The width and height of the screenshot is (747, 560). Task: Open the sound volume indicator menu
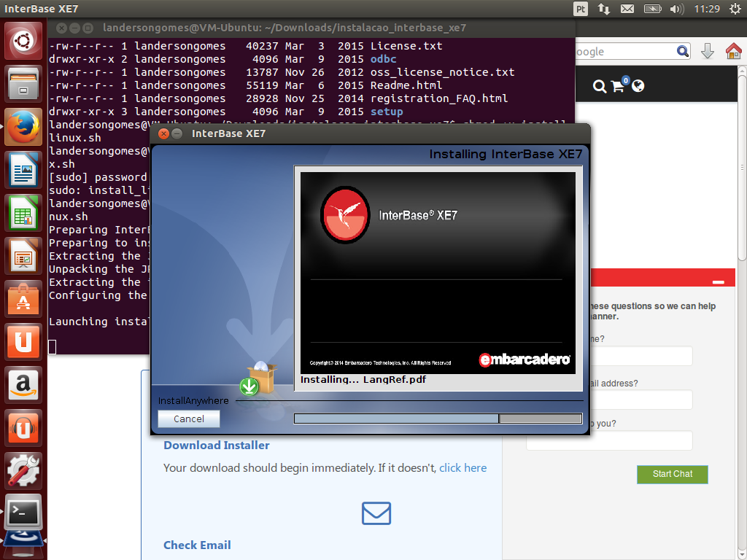click(676, 9)
